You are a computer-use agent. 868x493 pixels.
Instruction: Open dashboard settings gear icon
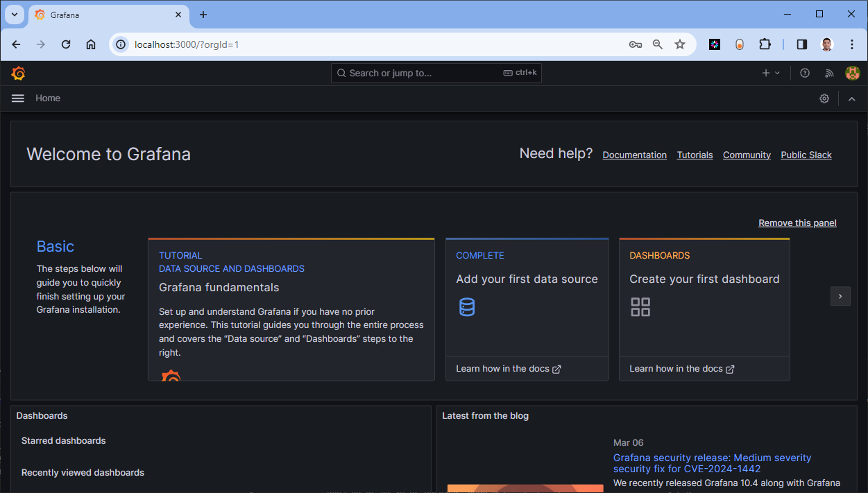click(824, 98)
